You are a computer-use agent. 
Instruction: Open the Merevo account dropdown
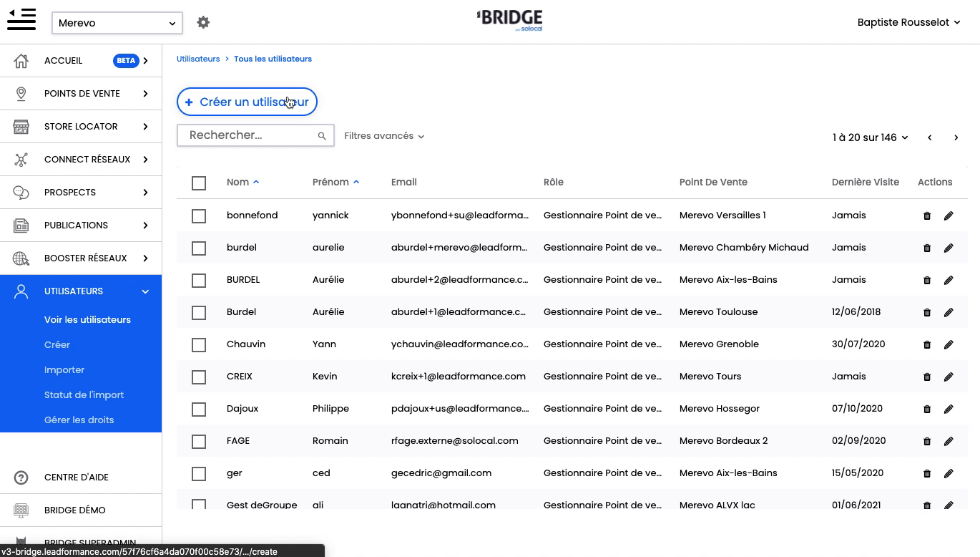(x=117, y=23)
